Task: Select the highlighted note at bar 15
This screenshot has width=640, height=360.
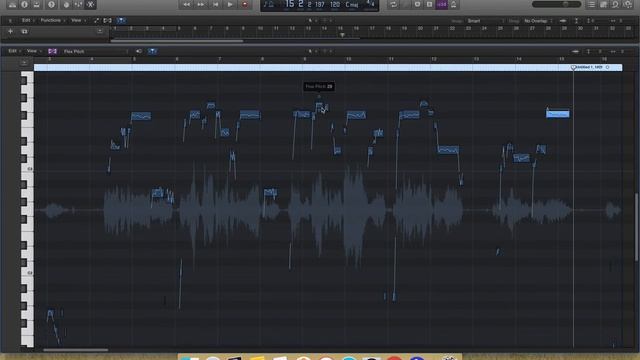Action: (x=558, y=114)
